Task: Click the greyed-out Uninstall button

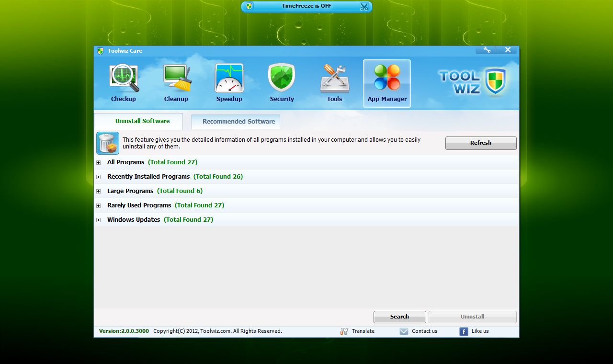Action: click(473, 317)
